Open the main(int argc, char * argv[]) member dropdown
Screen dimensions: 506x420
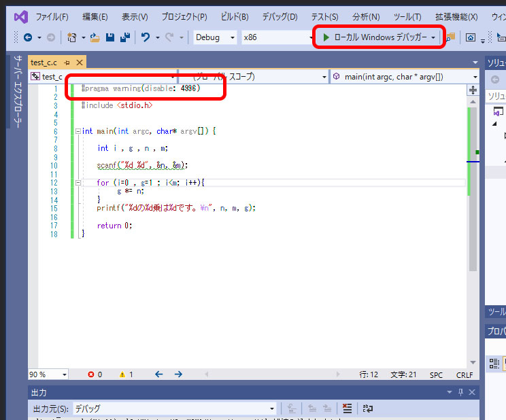click(405, 77)
